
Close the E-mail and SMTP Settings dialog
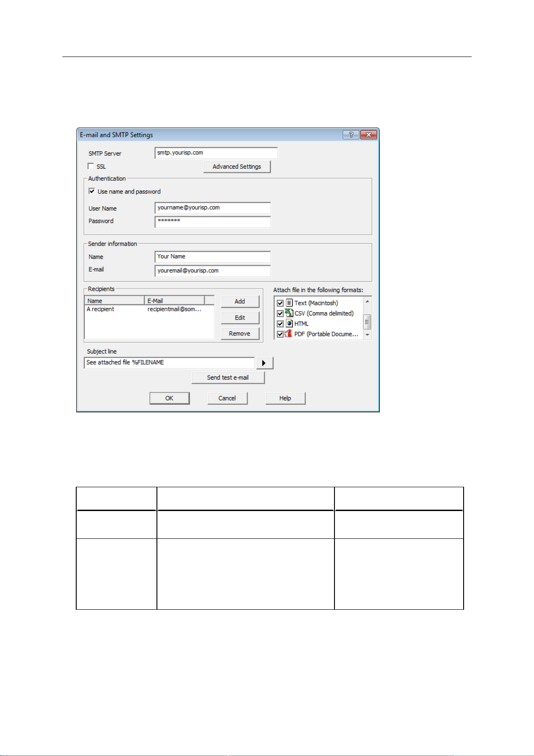click(x=369, y=135)
